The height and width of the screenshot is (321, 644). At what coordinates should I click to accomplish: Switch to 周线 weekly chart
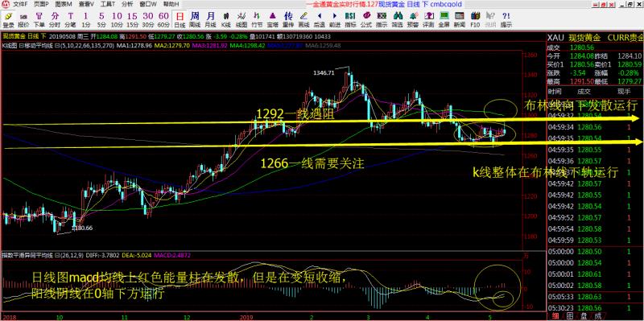pyautogui.click(x=195, y=19)
